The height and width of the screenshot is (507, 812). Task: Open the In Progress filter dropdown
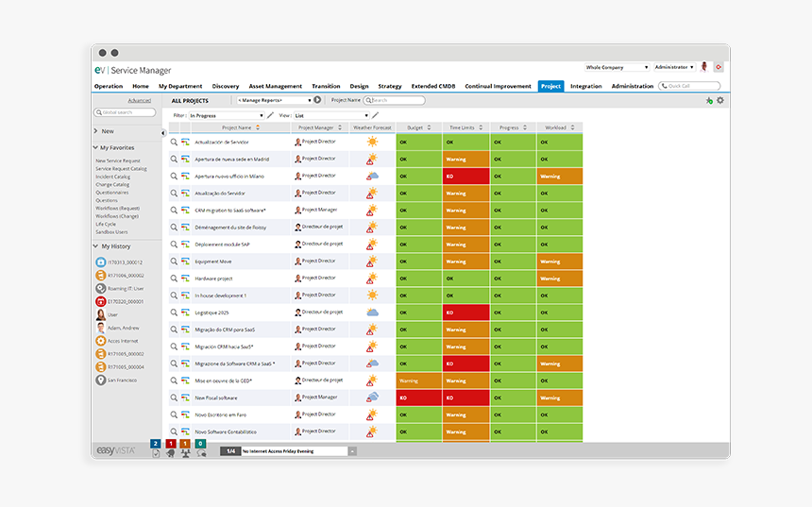tap(227, 115)
